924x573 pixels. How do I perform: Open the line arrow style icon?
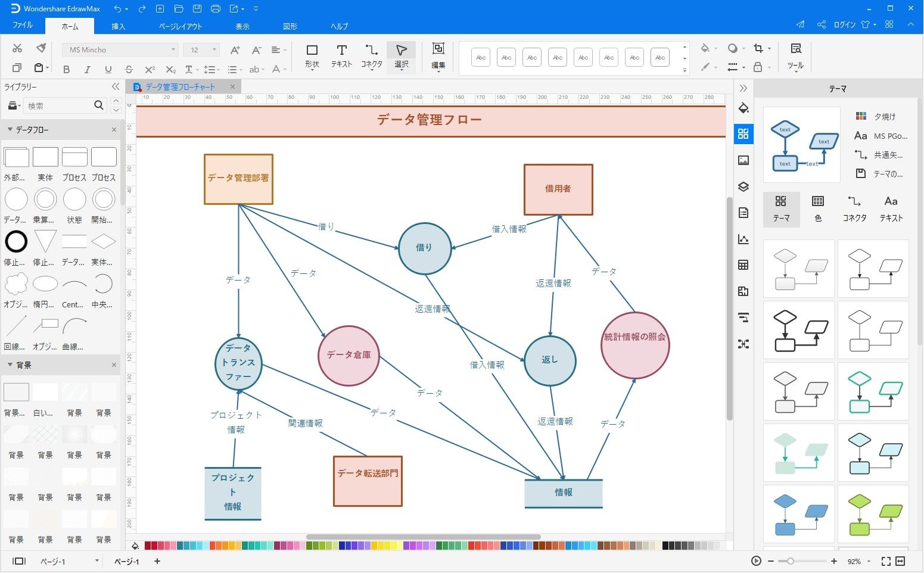733,67
